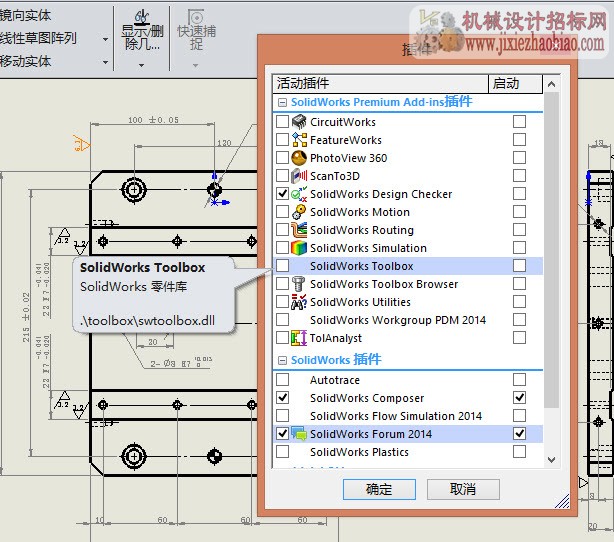Click the add-in list scrollbar thumb
614x542 pixels.
tap(551, 251)
